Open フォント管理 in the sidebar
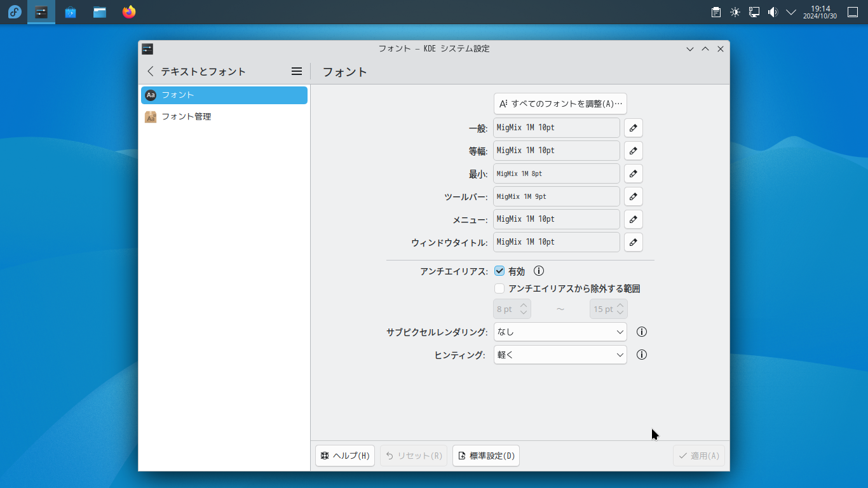 pos(224,117)
